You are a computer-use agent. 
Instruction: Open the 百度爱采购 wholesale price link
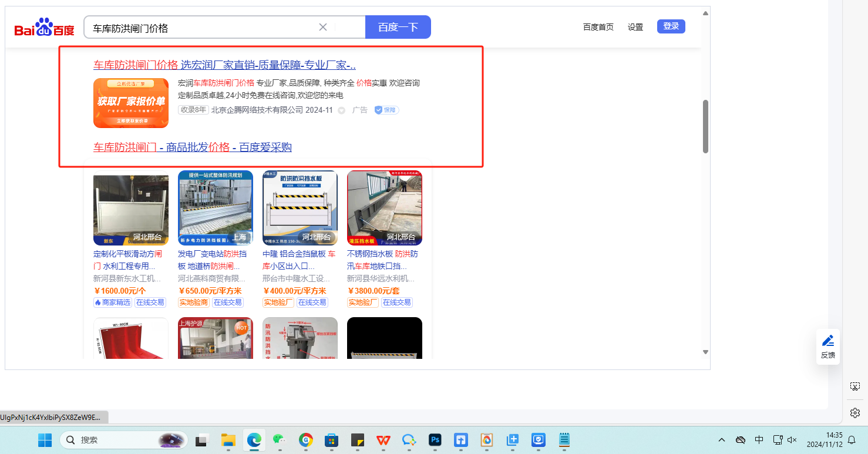pyautogui.click(x=193, y=147)
